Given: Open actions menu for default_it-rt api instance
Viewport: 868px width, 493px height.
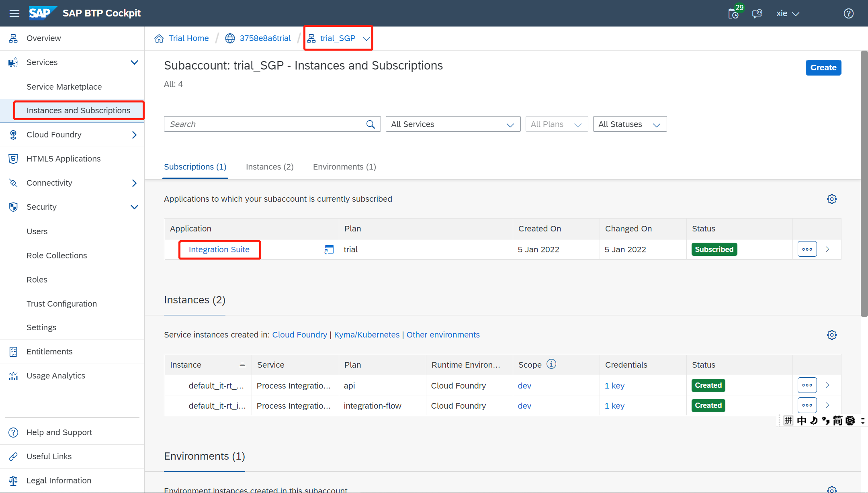Looking at the screenshot, I should [x=807, y=385].
